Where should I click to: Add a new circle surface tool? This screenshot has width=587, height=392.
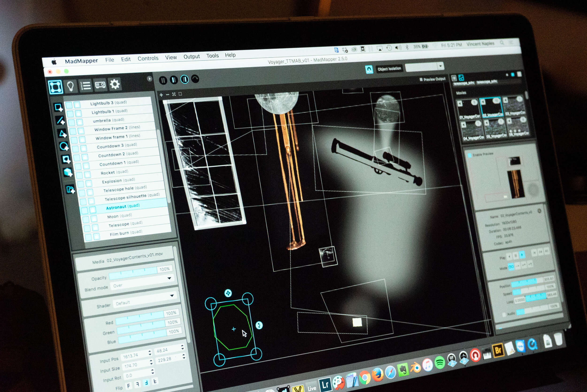64,146
